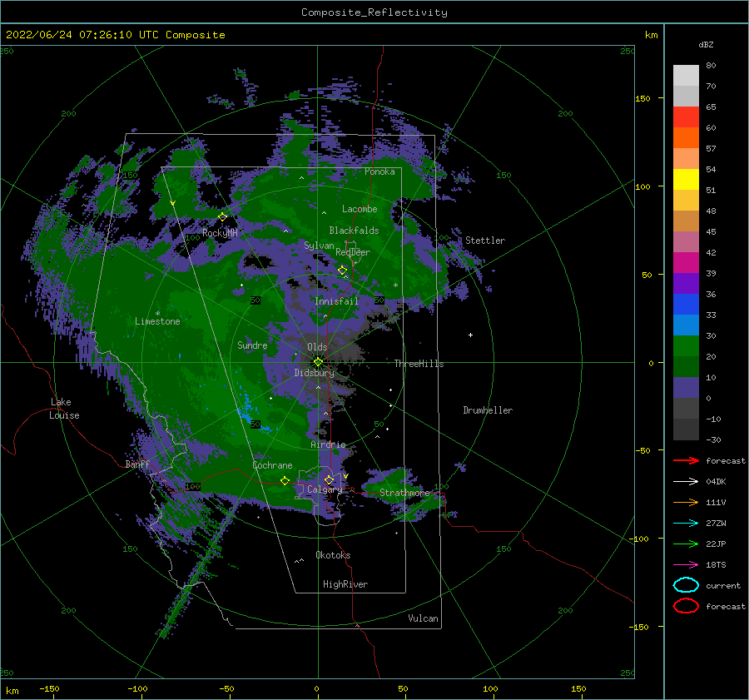Select the Blackfalds label

click(x=354, y=231)
